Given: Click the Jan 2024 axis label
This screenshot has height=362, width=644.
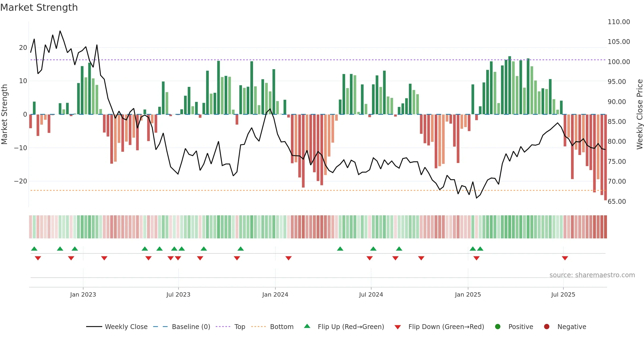Looking at the screenshot, I should pyautogui.click(x=275, y=294).
